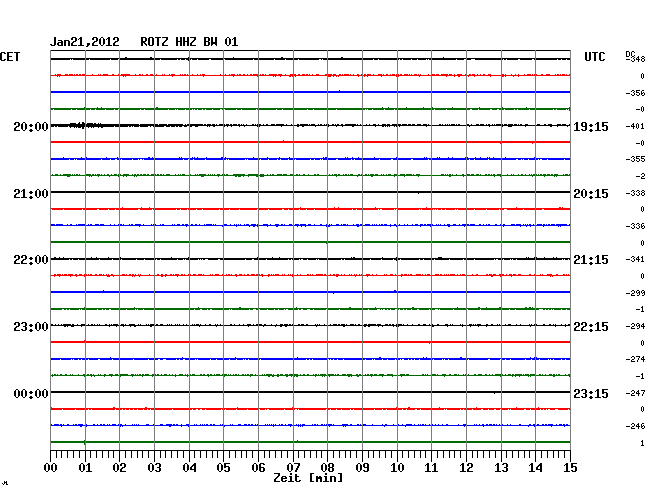Click the date label Jan21,2012
Screen dimensions: 650x494
pyautogui.click(x=85, y=42)
